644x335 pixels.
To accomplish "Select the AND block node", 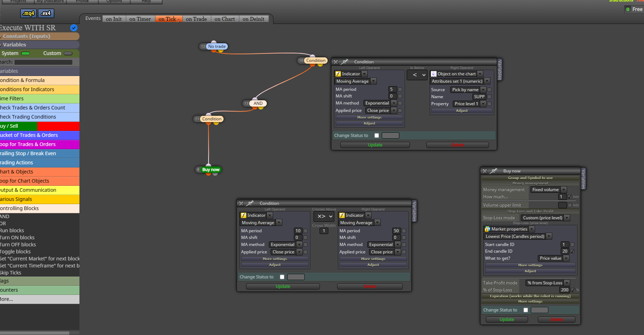I will tap(258, 103).
